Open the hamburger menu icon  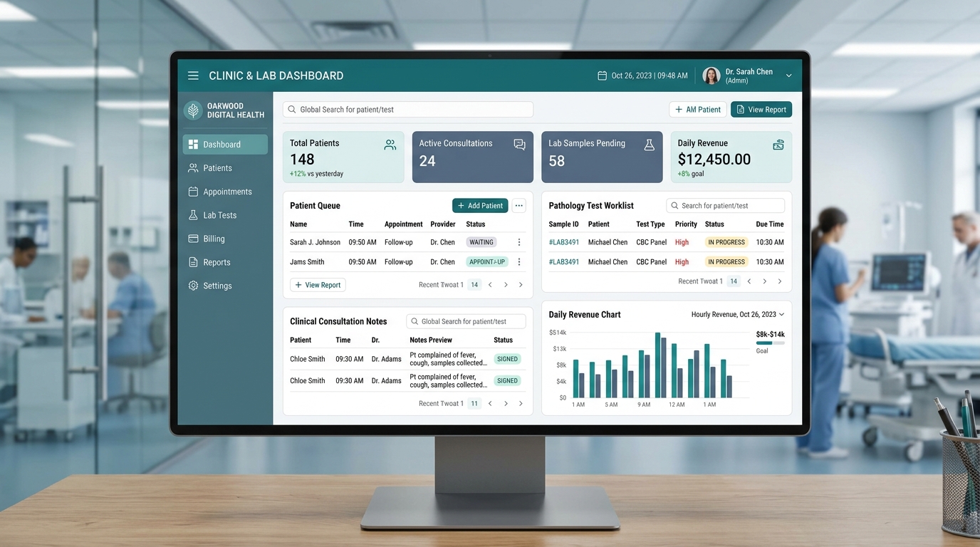[x=193, y=75]
